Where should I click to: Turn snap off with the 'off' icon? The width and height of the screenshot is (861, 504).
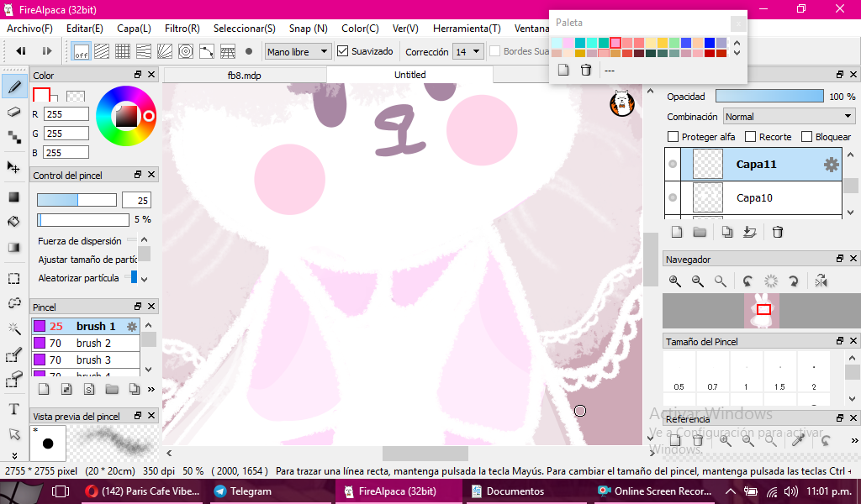click(x=82, y=51)
